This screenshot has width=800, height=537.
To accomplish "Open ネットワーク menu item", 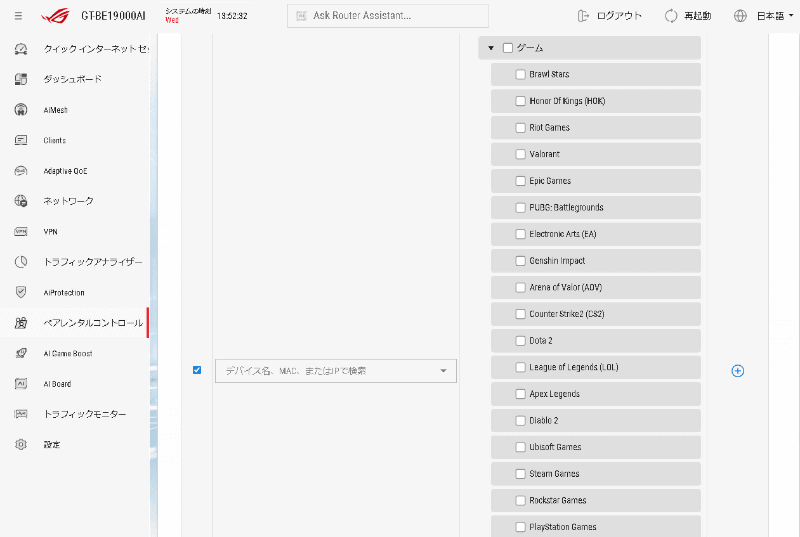I will 68,201.
